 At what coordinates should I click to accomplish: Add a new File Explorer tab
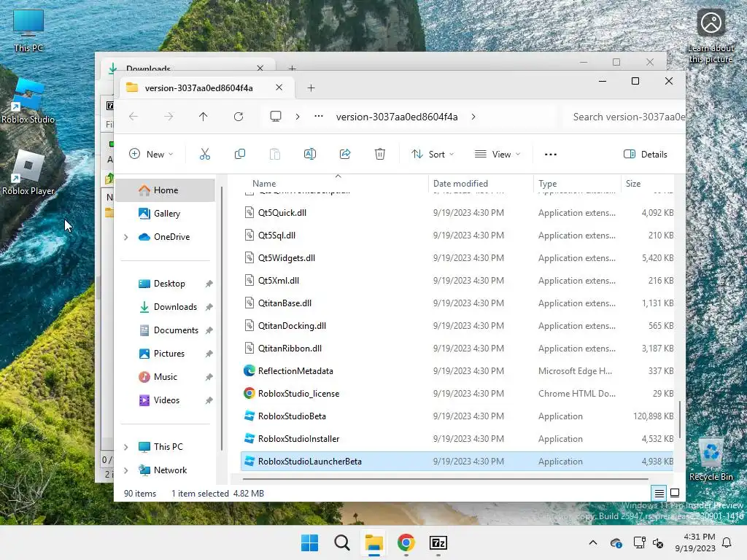pyautogui.click(x=311, y=87)
